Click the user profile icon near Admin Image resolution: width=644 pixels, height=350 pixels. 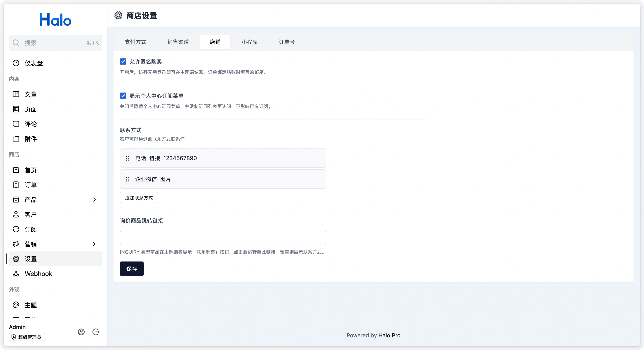pos(81,332)
